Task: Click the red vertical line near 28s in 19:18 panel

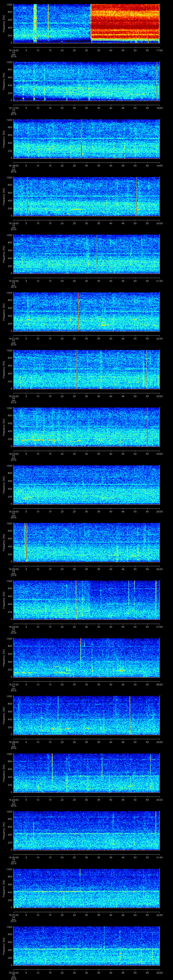Action: point(81,139)
